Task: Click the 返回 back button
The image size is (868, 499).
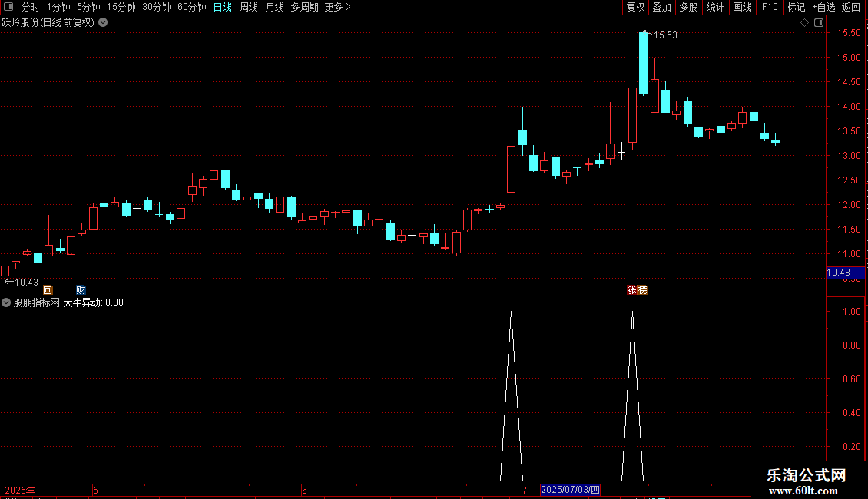Action: tap(851, 7)
